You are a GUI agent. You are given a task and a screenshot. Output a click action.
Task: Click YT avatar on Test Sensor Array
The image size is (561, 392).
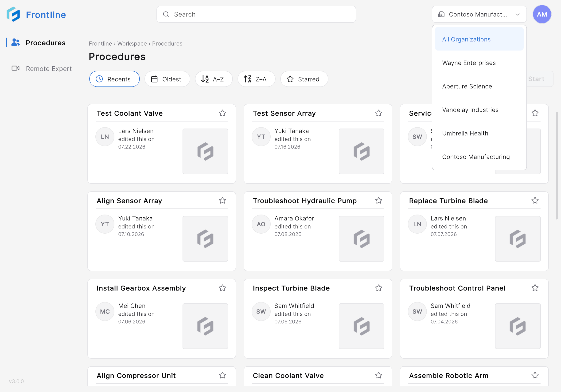[261, 137]
